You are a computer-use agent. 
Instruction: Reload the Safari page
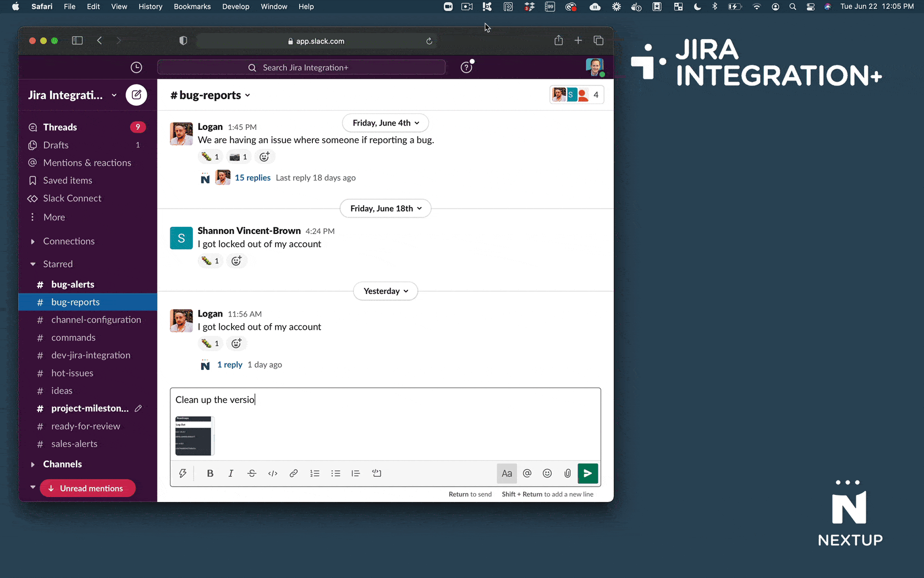429,41
